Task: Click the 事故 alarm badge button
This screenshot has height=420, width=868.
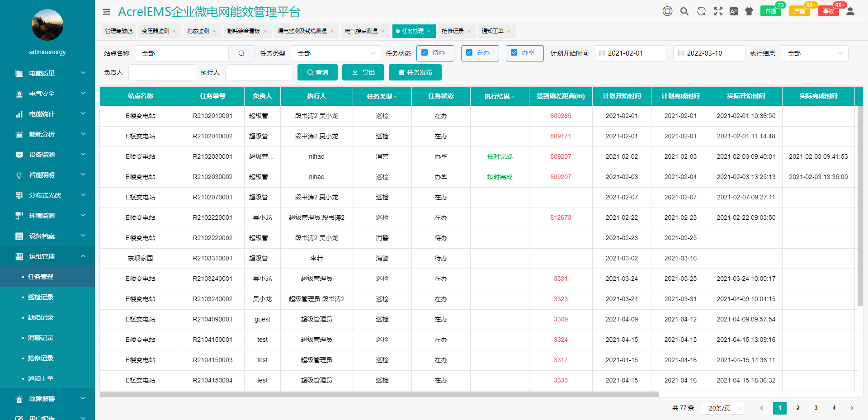Action: pos(829,11)
